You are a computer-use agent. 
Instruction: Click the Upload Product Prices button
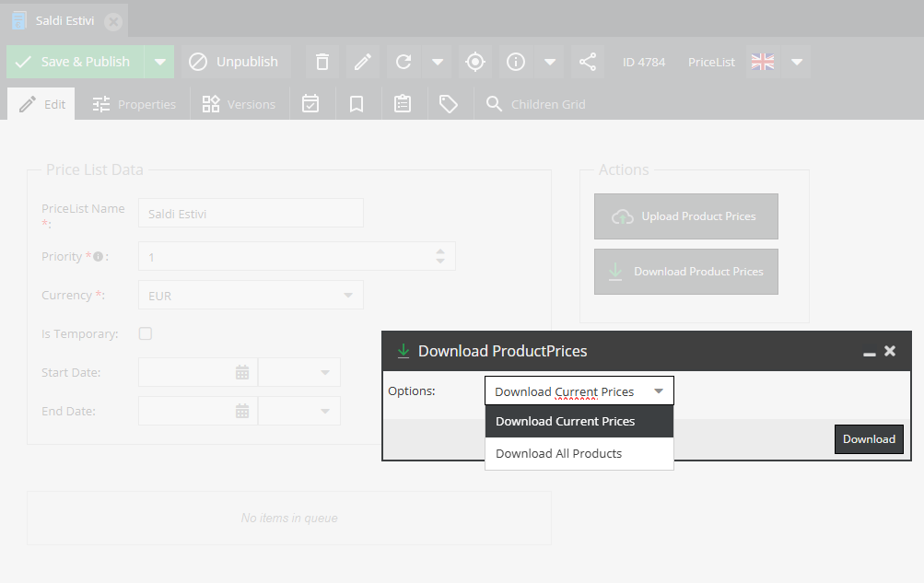click(x=686, y=216)
